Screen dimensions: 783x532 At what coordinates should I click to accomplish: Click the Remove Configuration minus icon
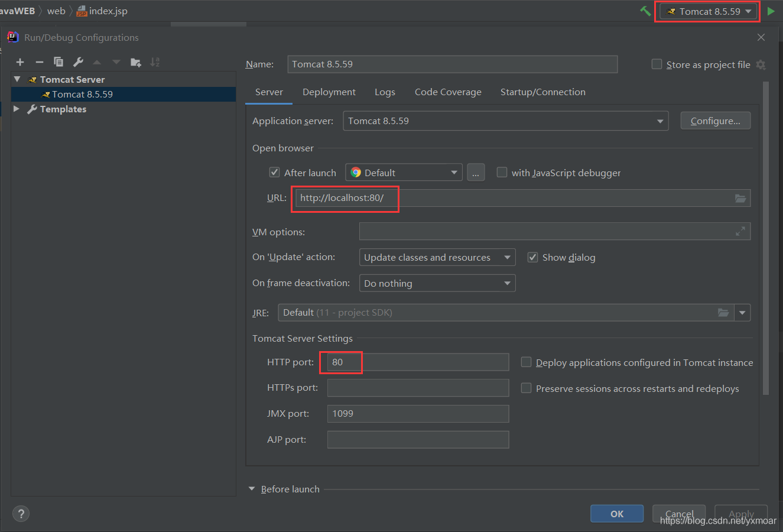[x=40, y=62]
